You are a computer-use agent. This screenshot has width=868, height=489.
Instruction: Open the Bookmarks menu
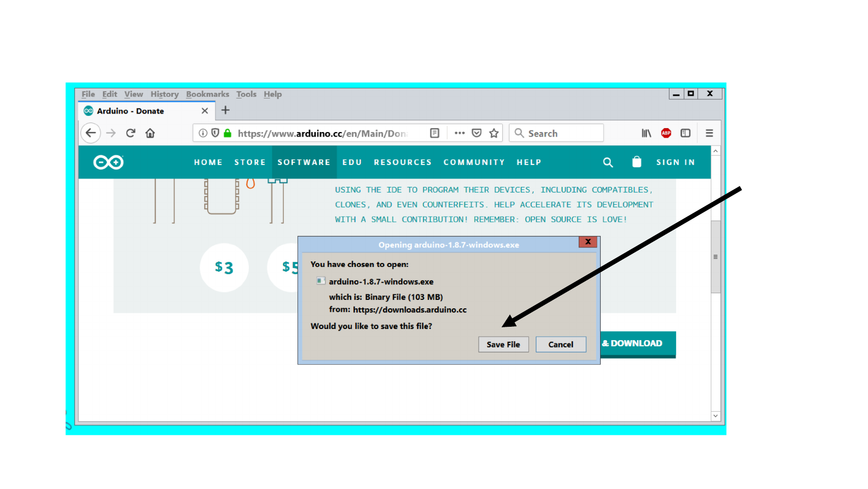coord(207,94)
